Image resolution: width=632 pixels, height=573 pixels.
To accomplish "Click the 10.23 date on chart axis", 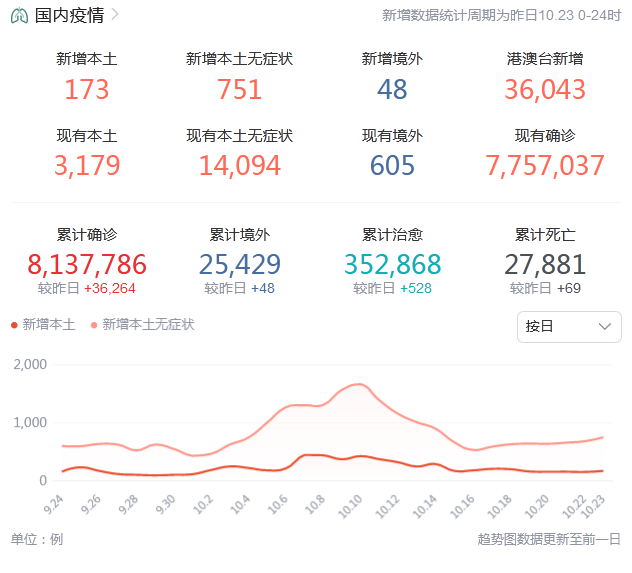I will point(596,504).
